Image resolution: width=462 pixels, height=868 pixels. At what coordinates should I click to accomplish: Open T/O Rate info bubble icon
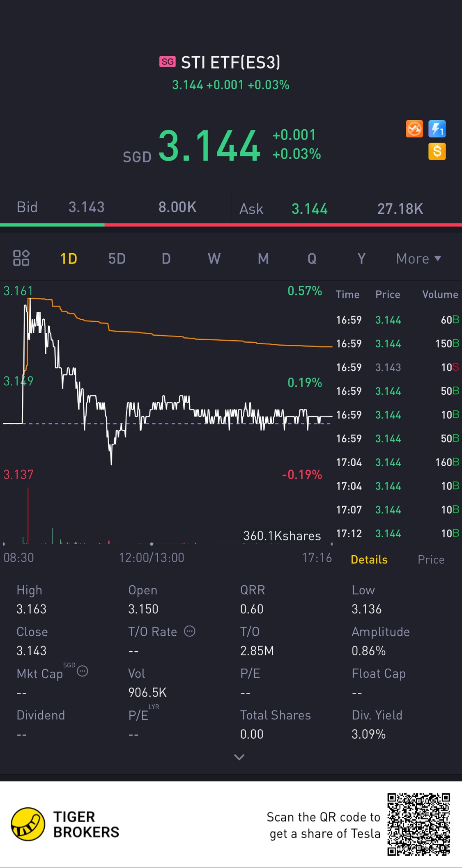(x=189, y=631)
